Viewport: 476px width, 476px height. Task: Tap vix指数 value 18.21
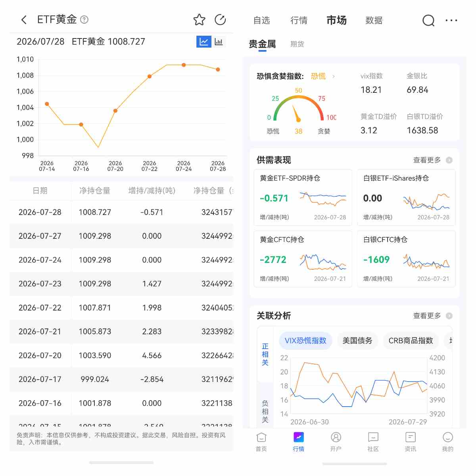371,90
